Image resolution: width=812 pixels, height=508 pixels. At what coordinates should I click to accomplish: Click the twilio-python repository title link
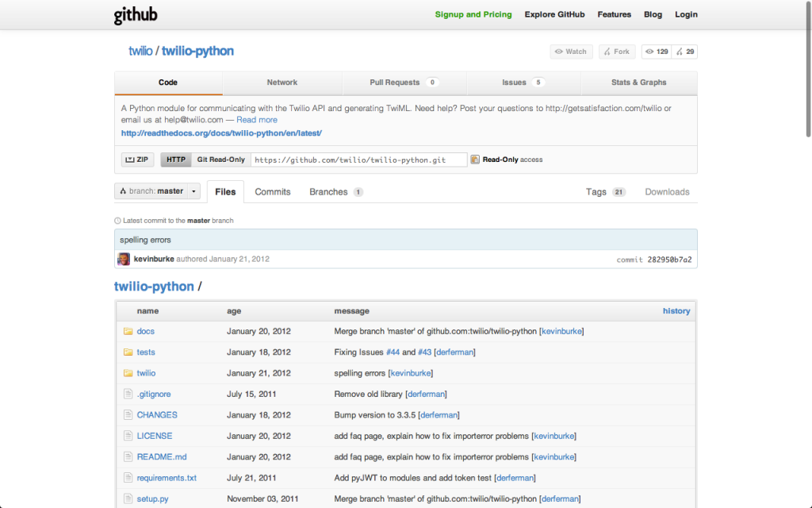coord(197,52)
